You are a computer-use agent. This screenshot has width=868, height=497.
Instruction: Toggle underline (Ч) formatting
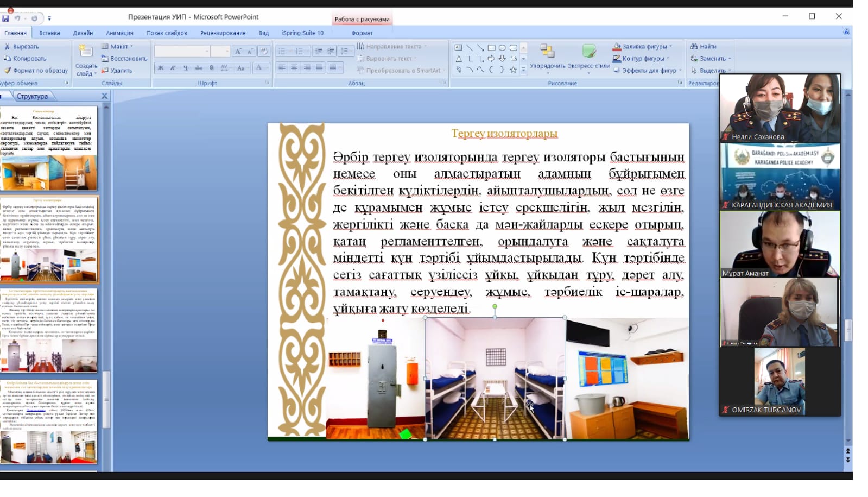[186, 68]
